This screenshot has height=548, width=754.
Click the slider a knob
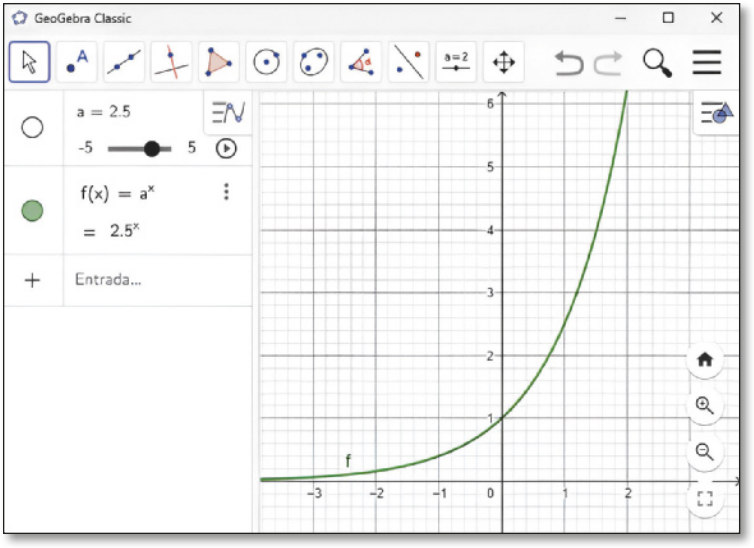(152, 149)
